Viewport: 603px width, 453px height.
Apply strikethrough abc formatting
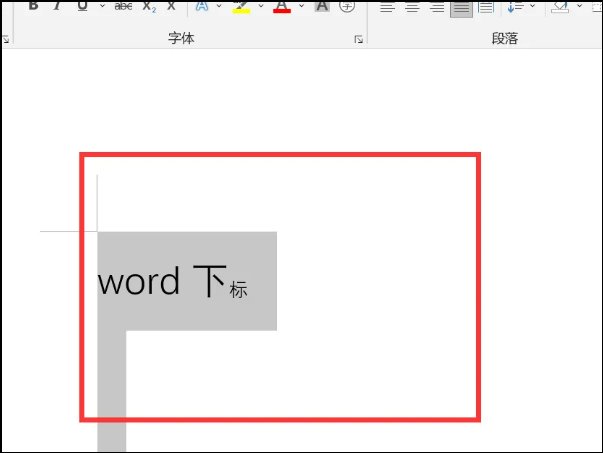(x=123, y=6)
